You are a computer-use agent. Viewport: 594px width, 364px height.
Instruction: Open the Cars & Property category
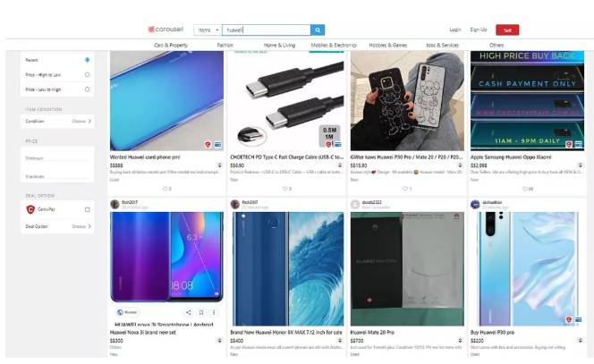coord(170,45)
